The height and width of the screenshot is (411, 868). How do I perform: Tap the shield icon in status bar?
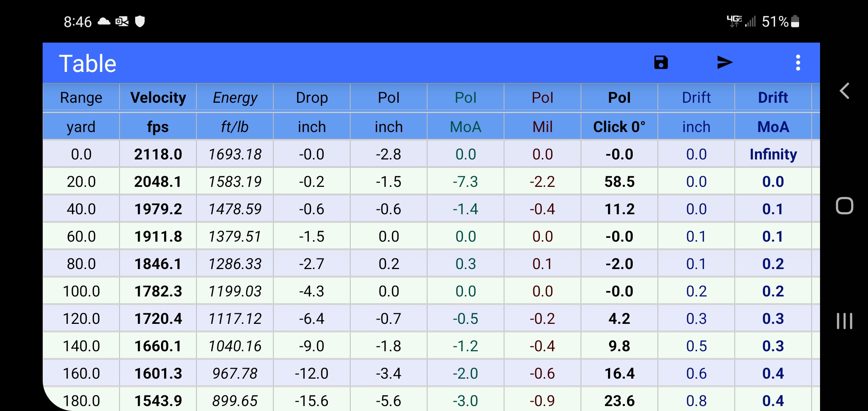tap(140, 22)
